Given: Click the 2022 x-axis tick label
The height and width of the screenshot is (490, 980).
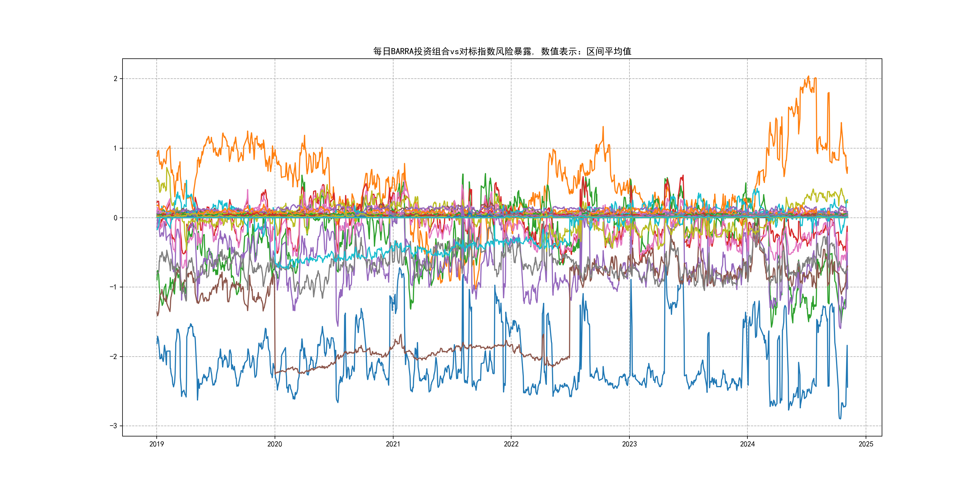Looking at the screenshot, I should 511,444.
